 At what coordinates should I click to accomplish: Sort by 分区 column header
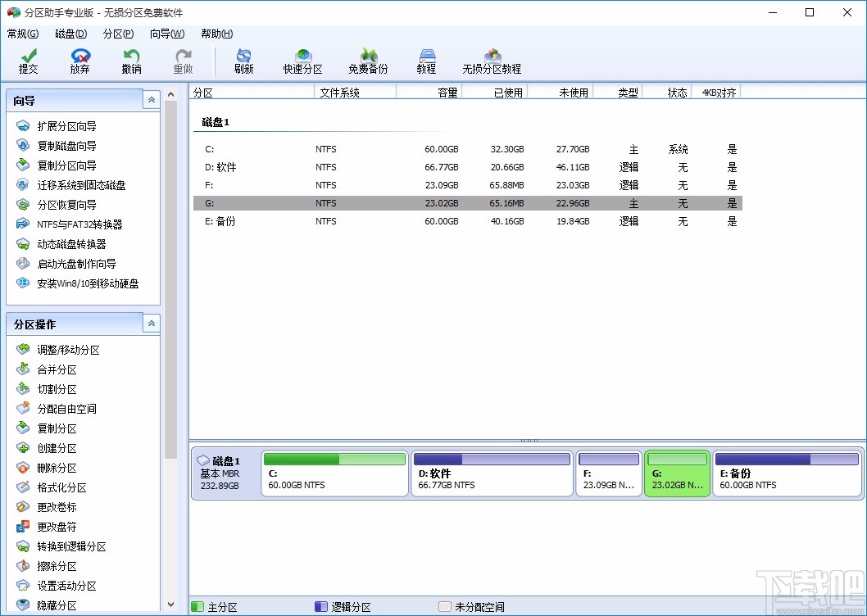(x=252, y=93)
